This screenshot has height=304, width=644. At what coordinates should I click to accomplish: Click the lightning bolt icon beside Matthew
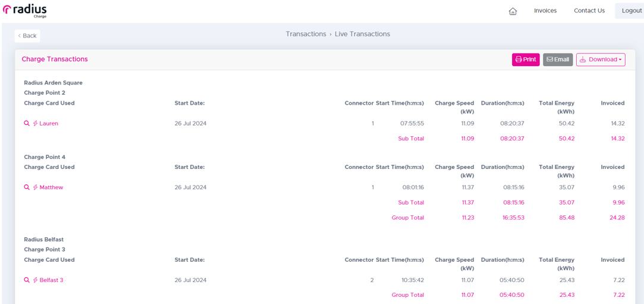[x=35, y=187]
